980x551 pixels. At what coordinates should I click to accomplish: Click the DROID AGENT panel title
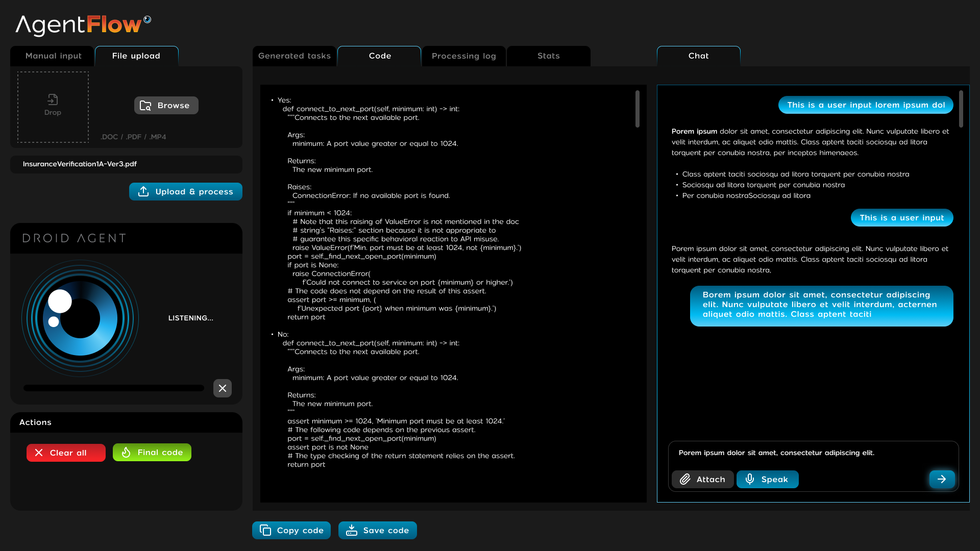click(75, 238)
